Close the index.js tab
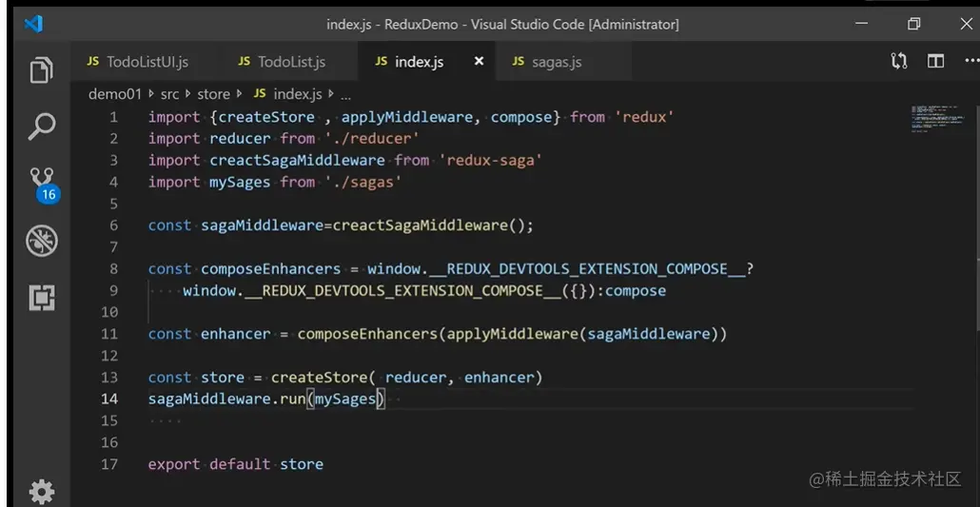This screenshot has width=980, height=507. pyautogui.click(x=479, y=61)
